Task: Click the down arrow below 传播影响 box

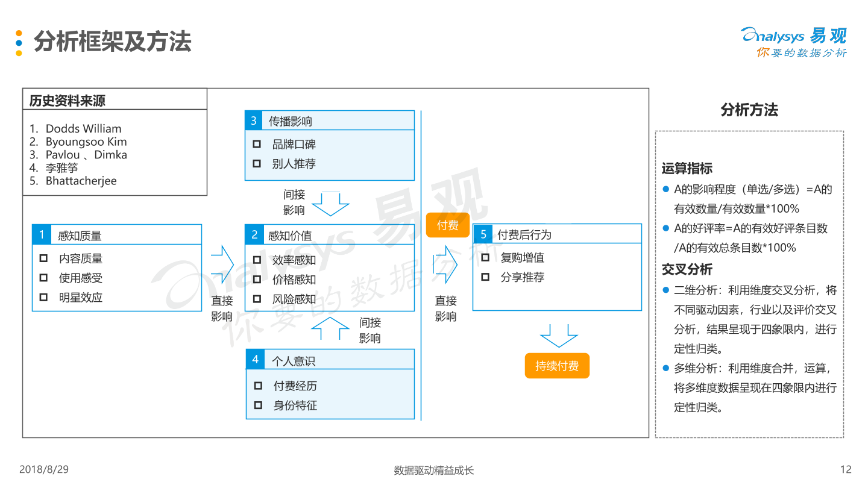Action: [330, 204]
